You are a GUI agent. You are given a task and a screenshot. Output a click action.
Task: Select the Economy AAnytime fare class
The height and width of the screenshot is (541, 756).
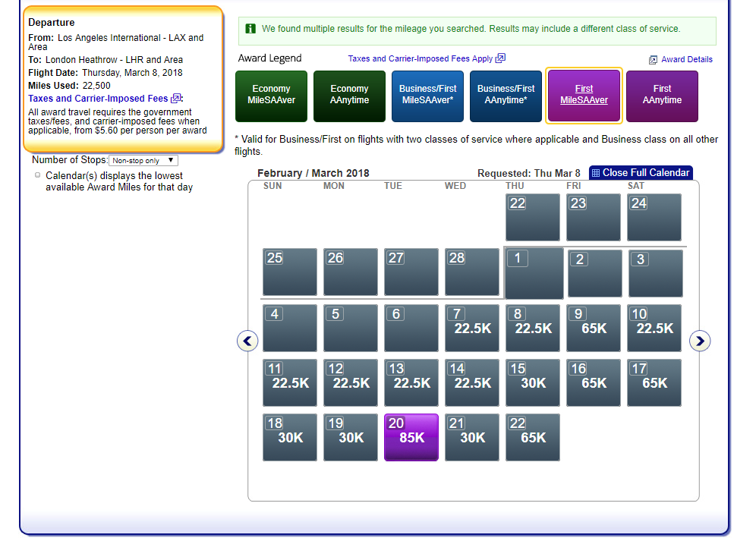click(x=349, y=96)
